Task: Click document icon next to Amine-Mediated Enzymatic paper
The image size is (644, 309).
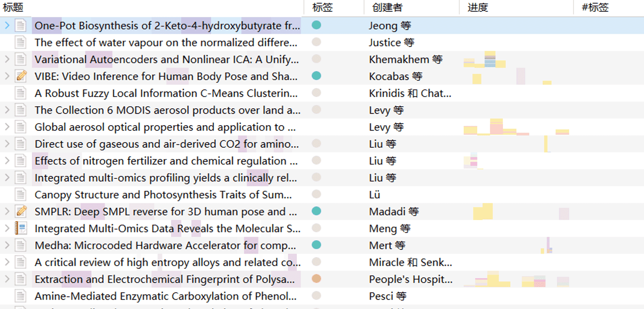Action: tap(21, 296)
